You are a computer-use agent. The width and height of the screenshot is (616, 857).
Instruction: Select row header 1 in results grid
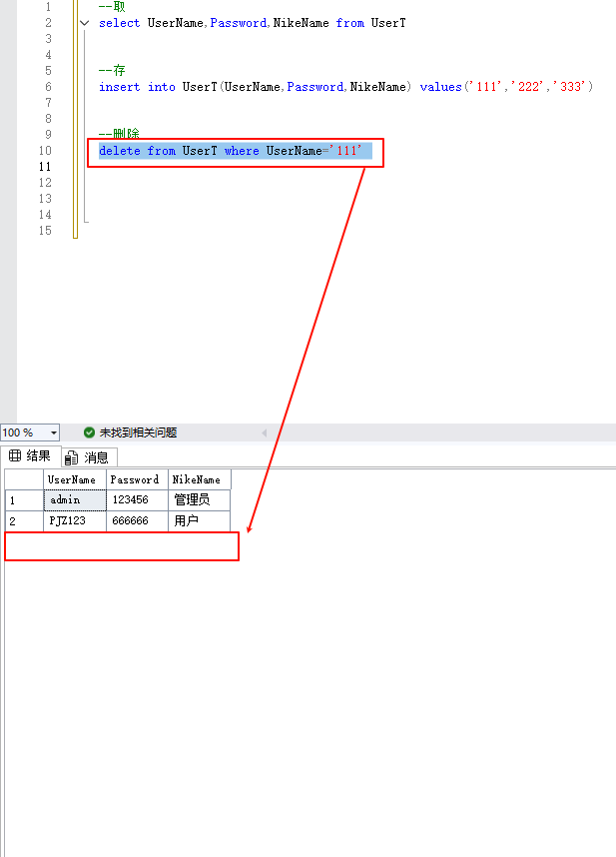(x=24, y=500)
